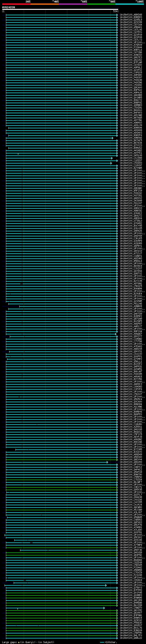Screen dimensions: 146x644
Task: Select label UniRef100_P33444
Action: tap(131, 48)
